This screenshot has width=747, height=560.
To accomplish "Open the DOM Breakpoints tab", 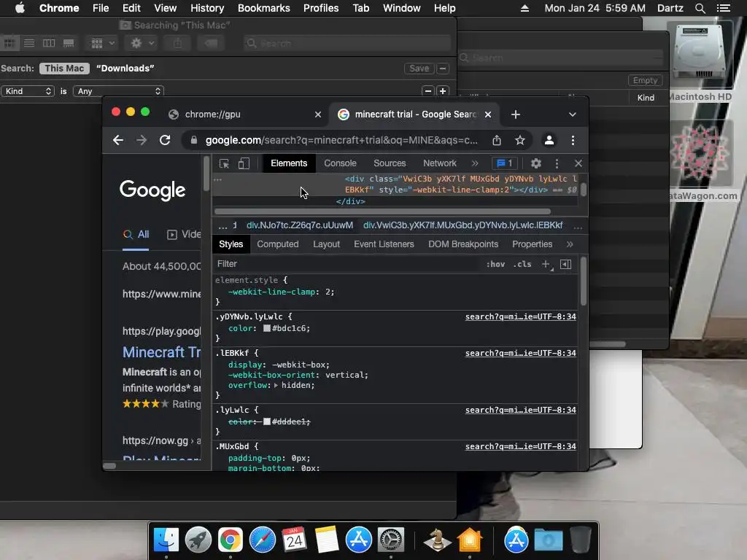I will (463, 244).
